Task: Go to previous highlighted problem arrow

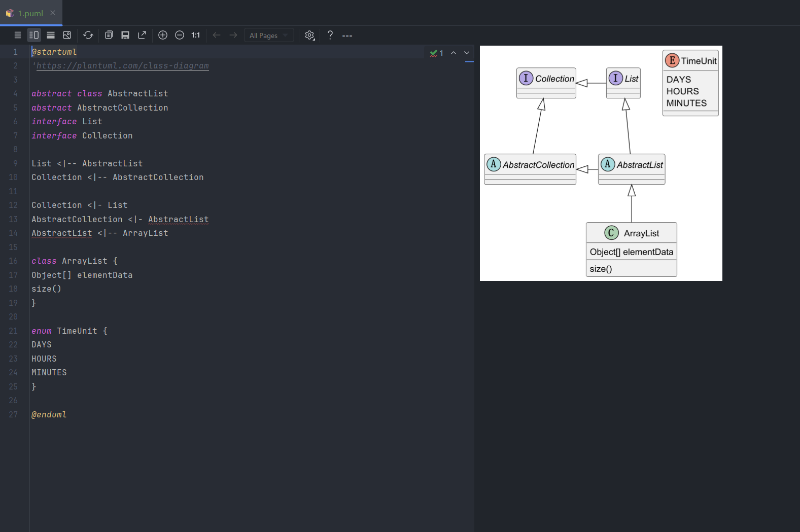Action: tap(454, 53)
